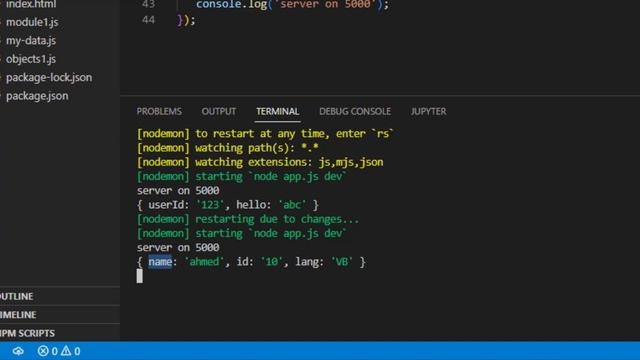Expand the TIMELINE section
The height and width of the screenshot is (360, 640).
click(x=18, y=315)
